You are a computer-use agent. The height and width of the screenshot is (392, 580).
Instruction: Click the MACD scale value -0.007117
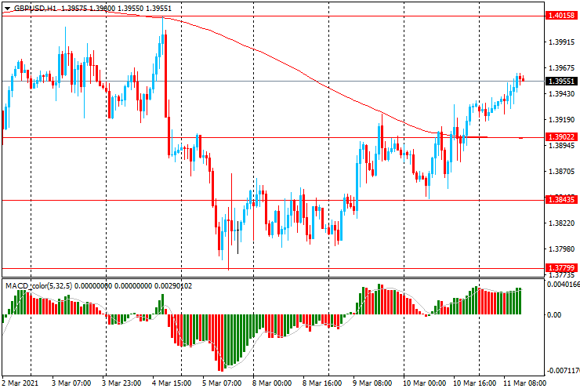tap(564, 371)
